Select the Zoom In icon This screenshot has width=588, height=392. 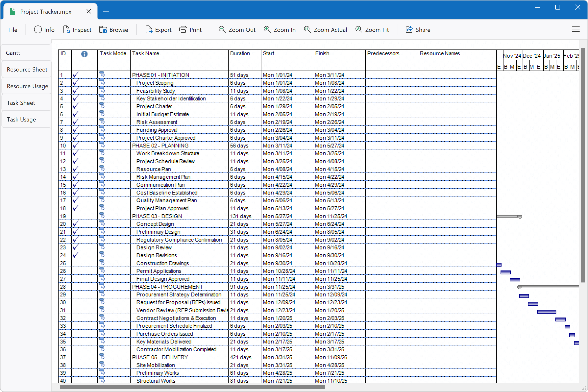pos(267,29)
